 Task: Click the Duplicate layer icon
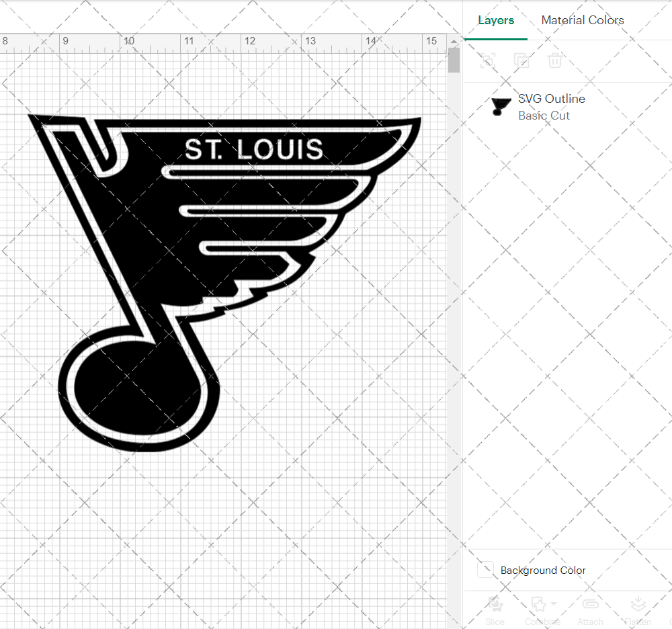pos(521,60)
